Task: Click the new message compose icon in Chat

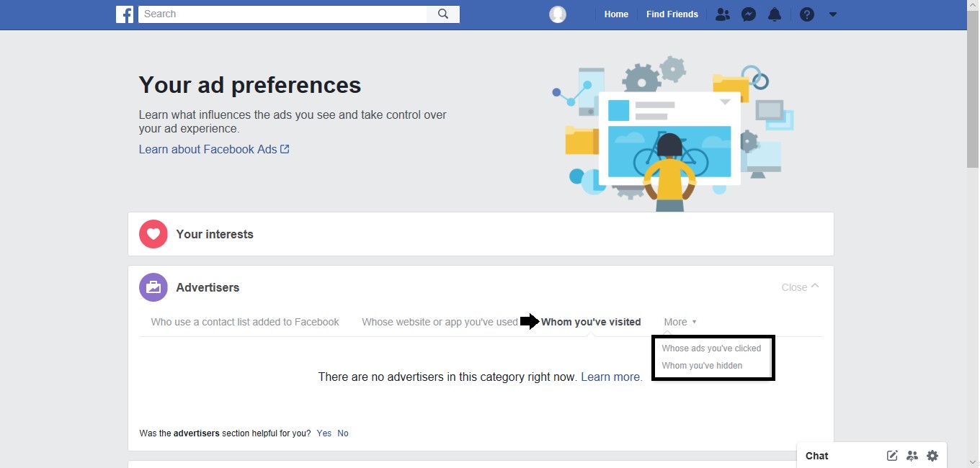Action: (892, 456)
